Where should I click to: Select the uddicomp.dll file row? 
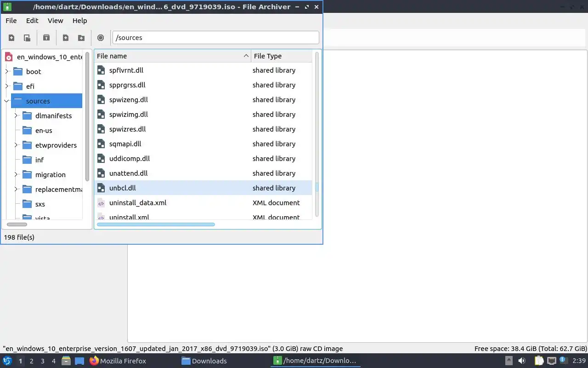click(203, 159)
